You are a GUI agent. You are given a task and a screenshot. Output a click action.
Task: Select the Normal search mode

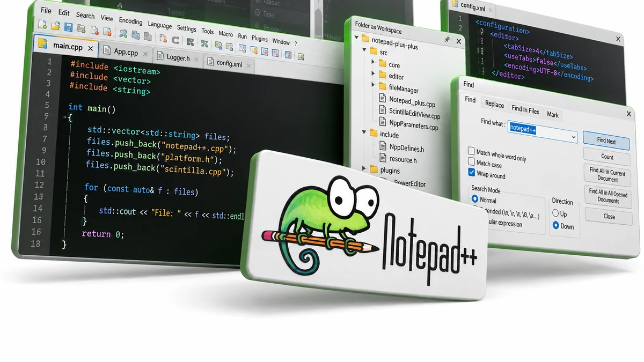475,199
